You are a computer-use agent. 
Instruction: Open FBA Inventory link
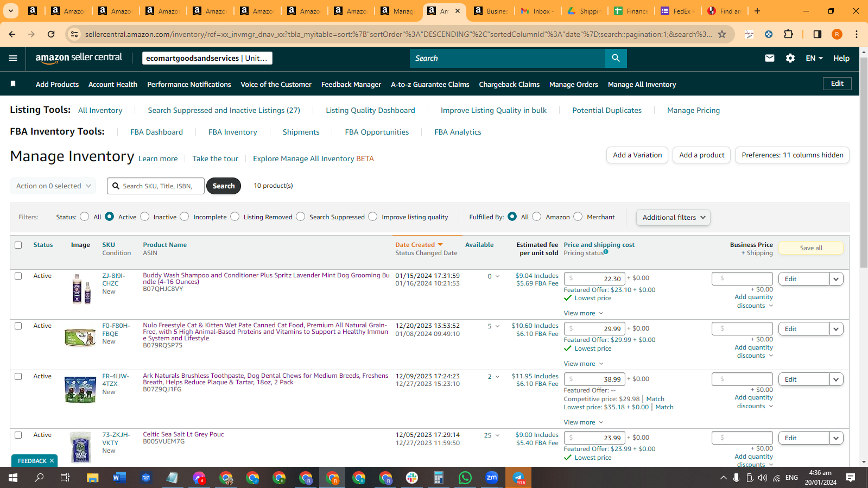pos(233,132)
